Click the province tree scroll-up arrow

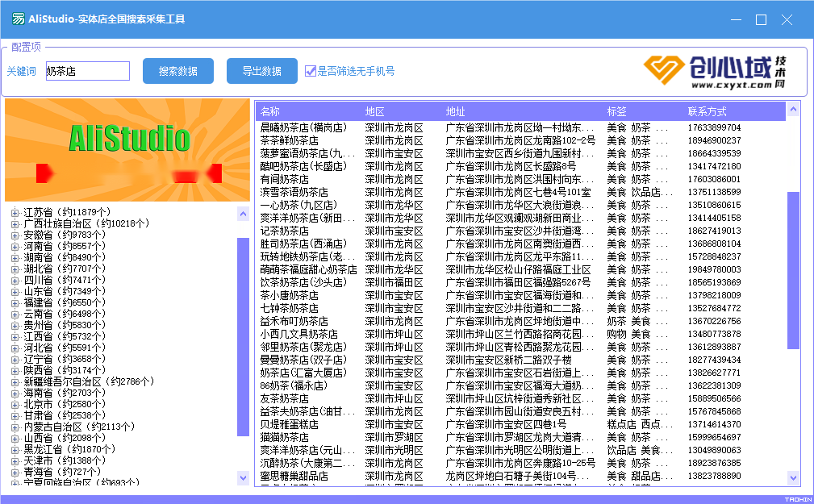(x=243, y=214)
